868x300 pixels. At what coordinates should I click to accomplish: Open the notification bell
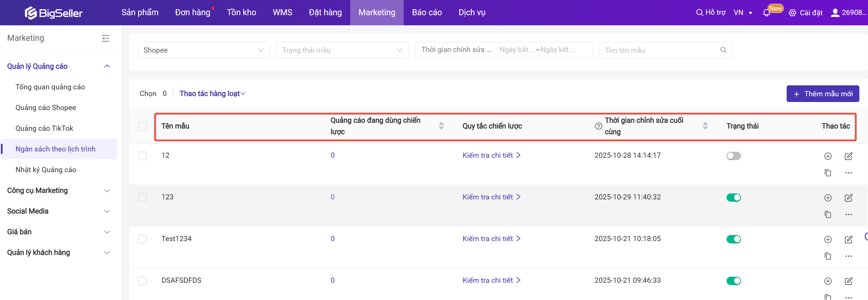[766, 13]
